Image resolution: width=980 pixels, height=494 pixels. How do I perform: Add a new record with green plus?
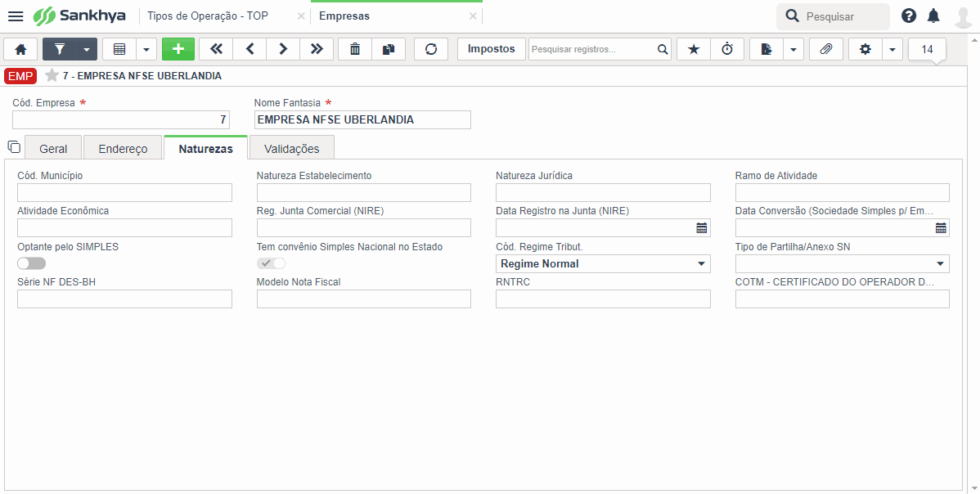tap(178, 49)
